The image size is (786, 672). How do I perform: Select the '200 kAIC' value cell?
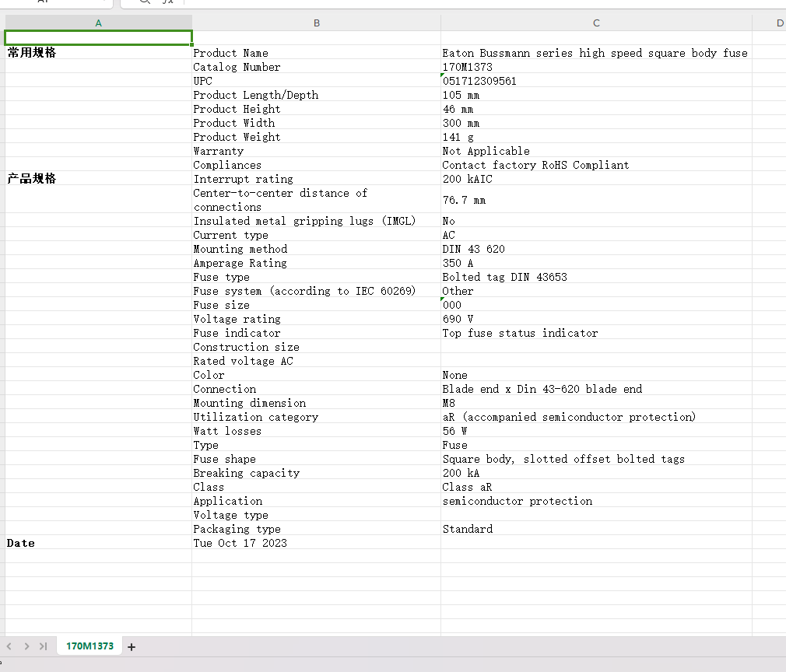[596, 179]
